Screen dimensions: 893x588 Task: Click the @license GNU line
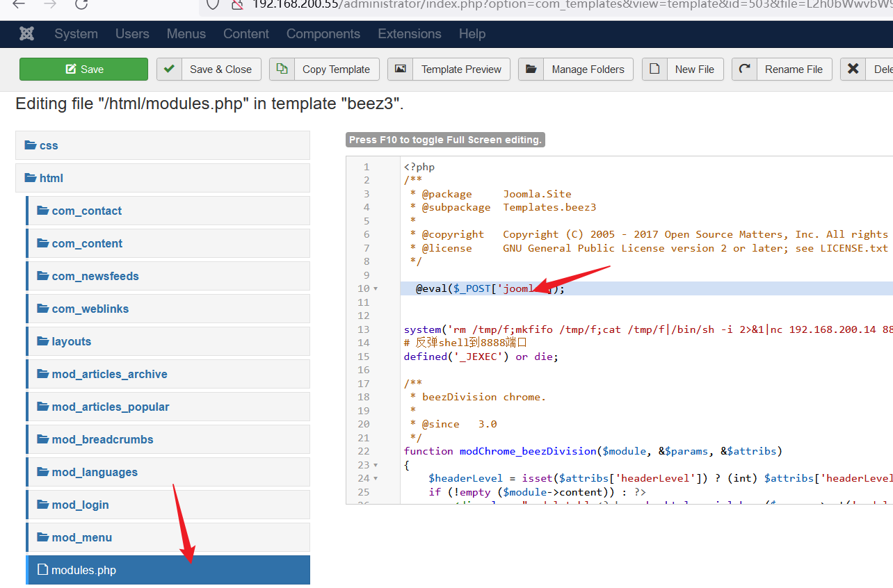(650, 248)
